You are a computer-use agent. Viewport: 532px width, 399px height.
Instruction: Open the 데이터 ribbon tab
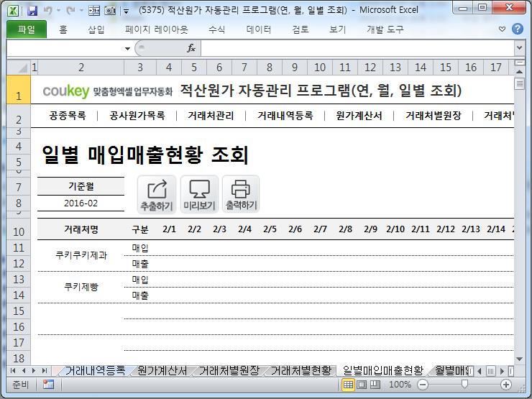point(259,29)
